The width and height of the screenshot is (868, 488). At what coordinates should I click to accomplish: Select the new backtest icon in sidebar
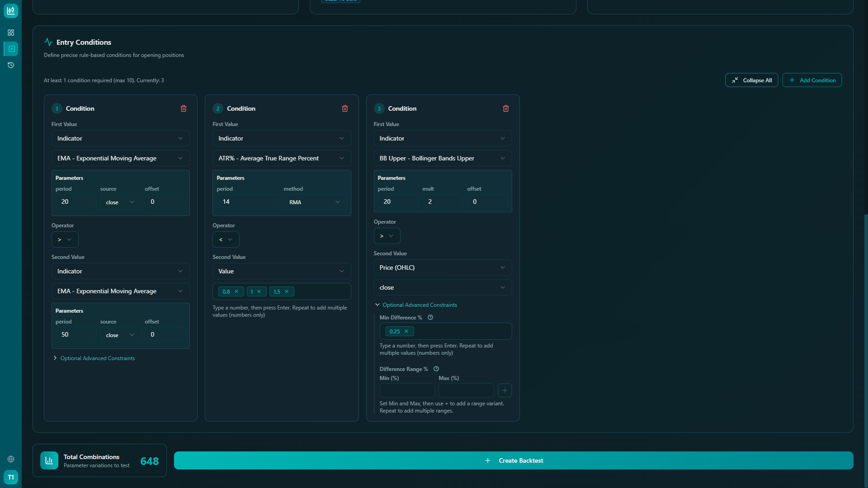tap(12, 49)
